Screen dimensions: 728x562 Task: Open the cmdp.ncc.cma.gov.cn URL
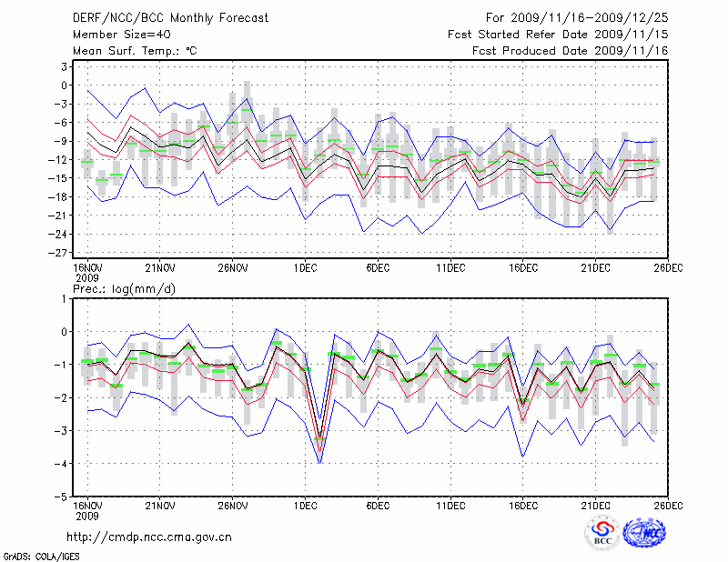click(x=150, y=537)
